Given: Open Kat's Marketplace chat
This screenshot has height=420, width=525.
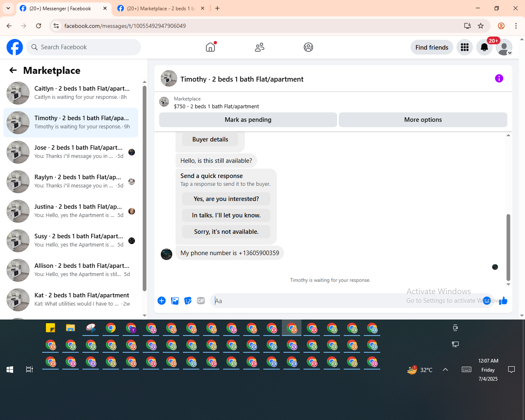Looking at the screenshot, I should tap(71, 300).
